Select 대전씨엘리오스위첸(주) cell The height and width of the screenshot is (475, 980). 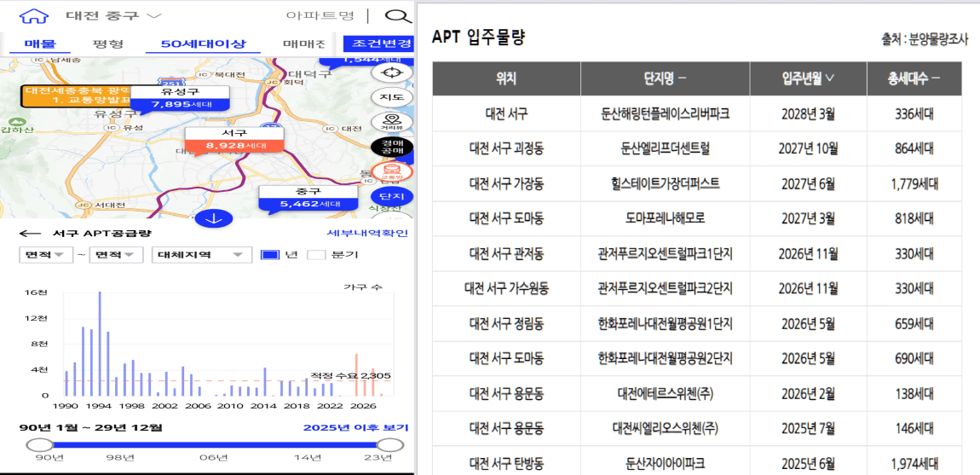pos(665,429)
